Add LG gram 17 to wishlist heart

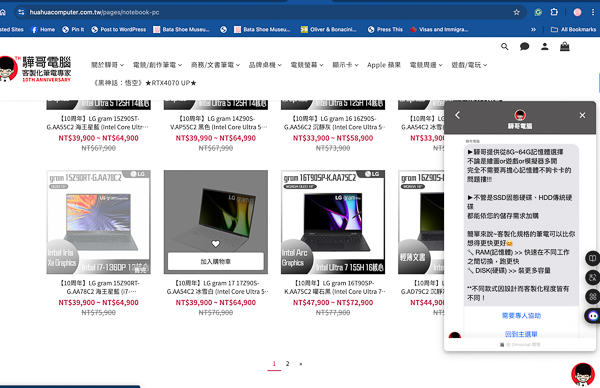click(215, 244)
